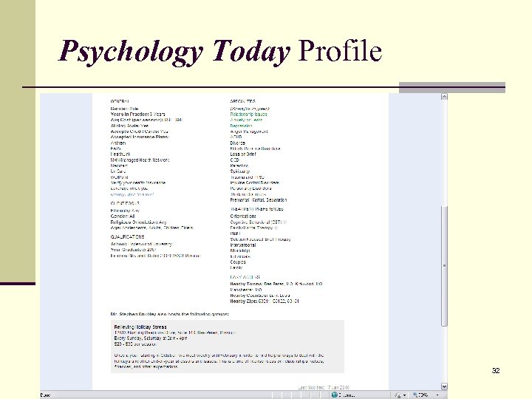Click the 'Relieving Holiday Stress' group title

click(x=140, y=327)
